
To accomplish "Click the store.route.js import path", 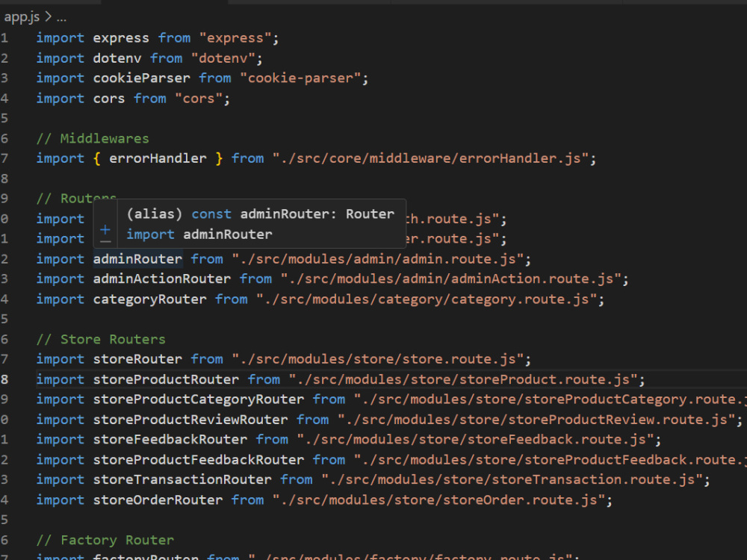I will tap(377, 360).
